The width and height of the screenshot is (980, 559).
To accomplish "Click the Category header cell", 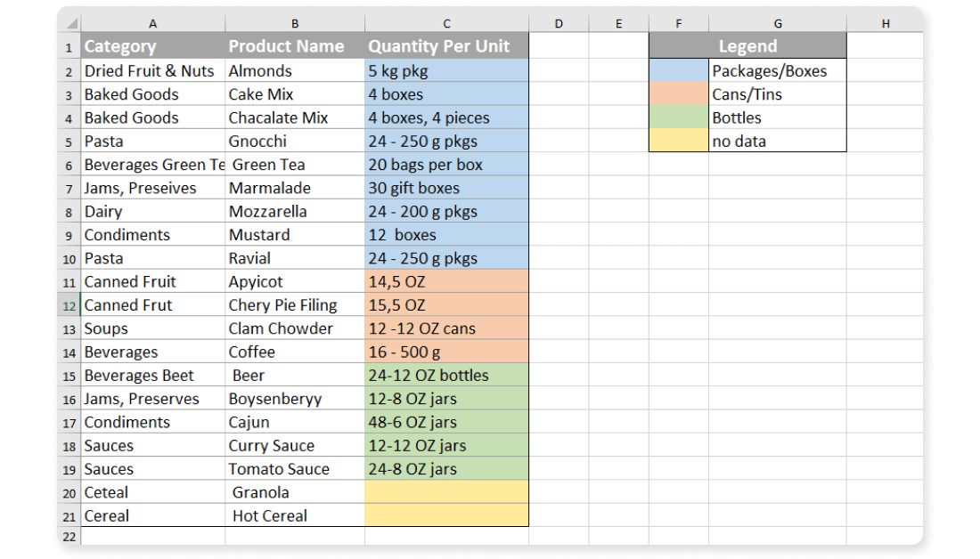I will coord(152,46).
